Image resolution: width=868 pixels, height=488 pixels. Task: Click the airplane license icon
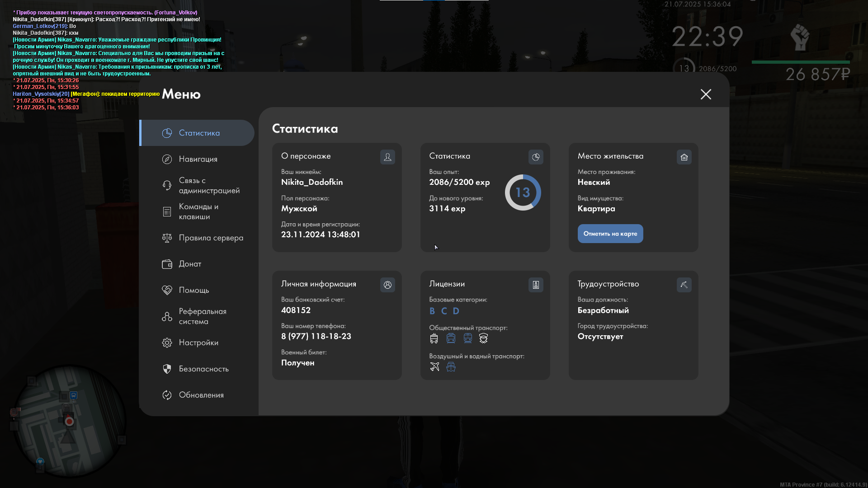[x=434, y=366]
